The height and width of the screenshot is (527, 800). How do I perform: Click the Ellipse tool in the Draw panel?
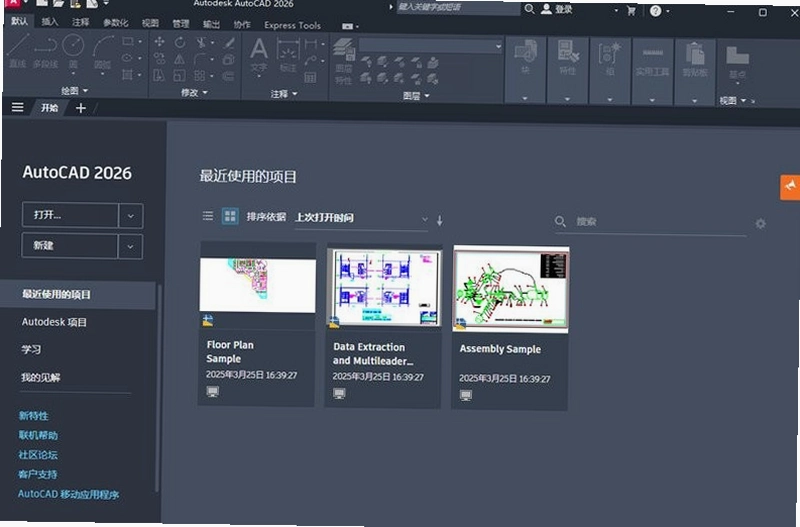(127, 58)
